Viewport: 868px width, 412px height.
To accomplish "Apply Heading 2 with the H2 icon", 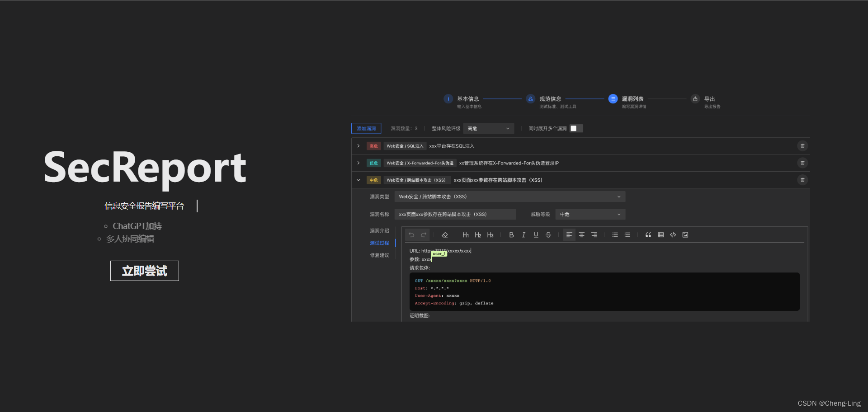I will (x=478, y=235).
